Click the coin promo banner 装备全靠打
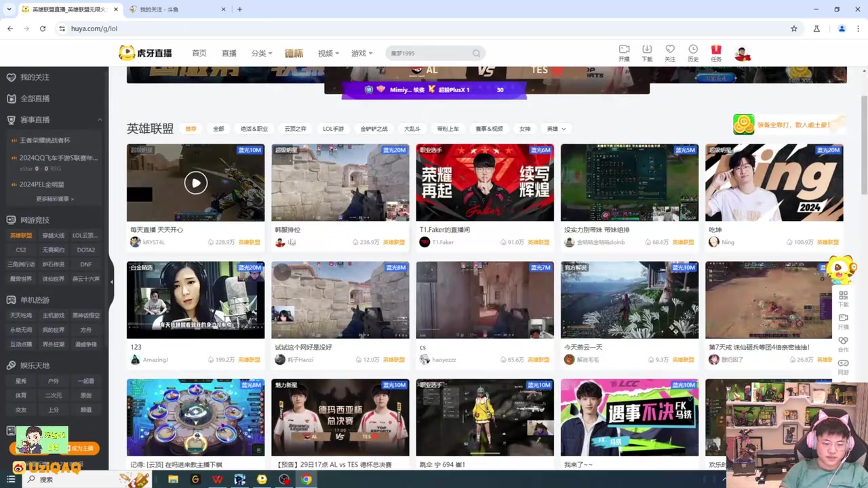 pyautogui.click(x=789, y=125)
